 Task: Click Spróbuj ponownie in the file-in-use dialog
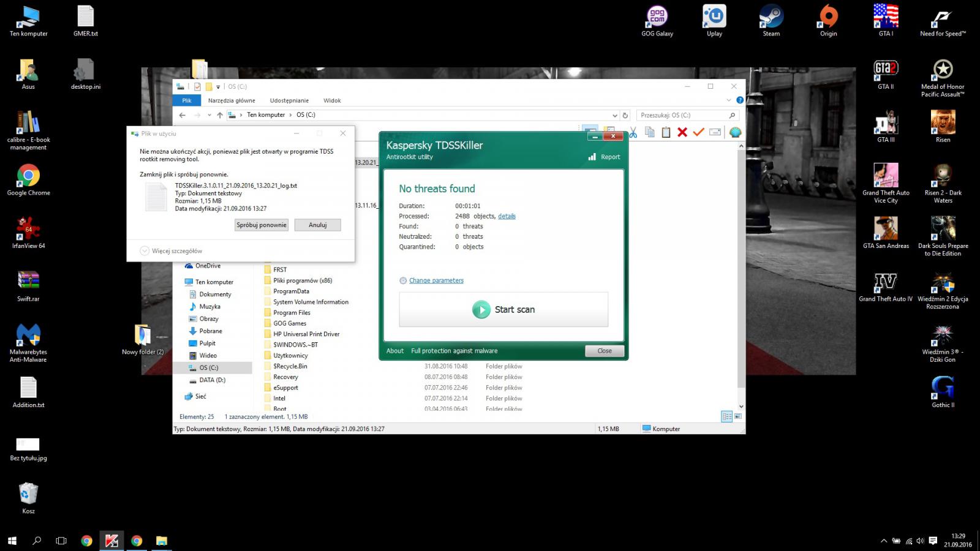tap(262, 225)
